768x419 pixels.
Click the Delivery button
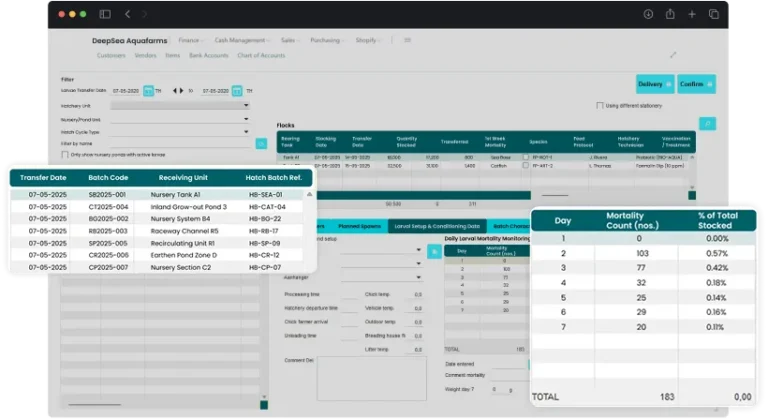tap(655, 84)
